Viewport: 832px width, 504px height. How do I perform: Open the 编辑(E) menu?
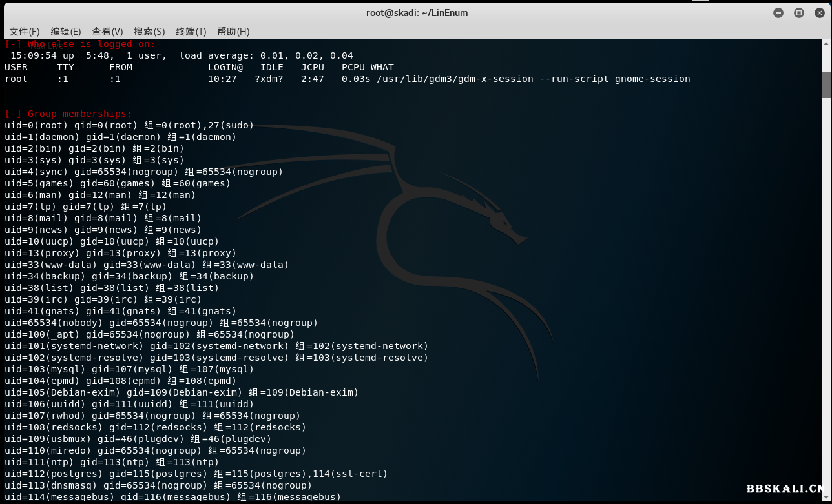click(66, 31)
